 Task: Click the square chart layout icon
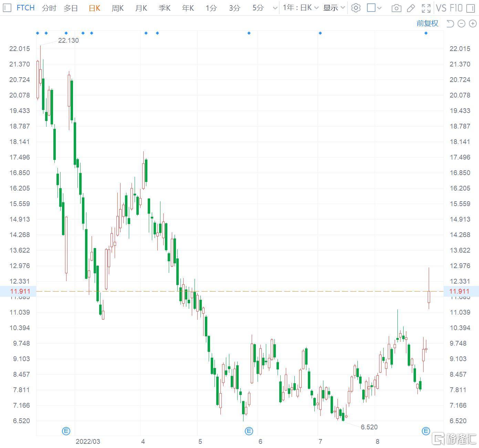click(x=371, y=8)
